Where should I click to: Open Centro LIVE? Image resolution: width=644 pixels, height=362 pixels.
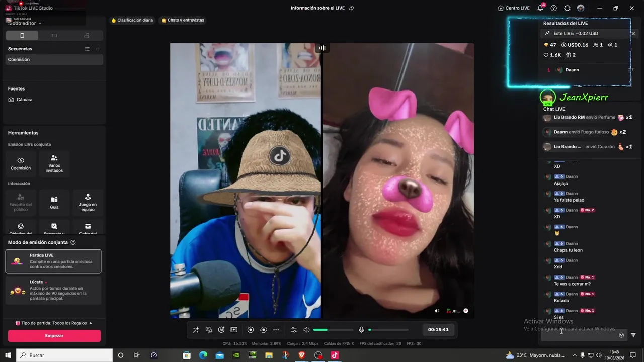pos(514,8)
